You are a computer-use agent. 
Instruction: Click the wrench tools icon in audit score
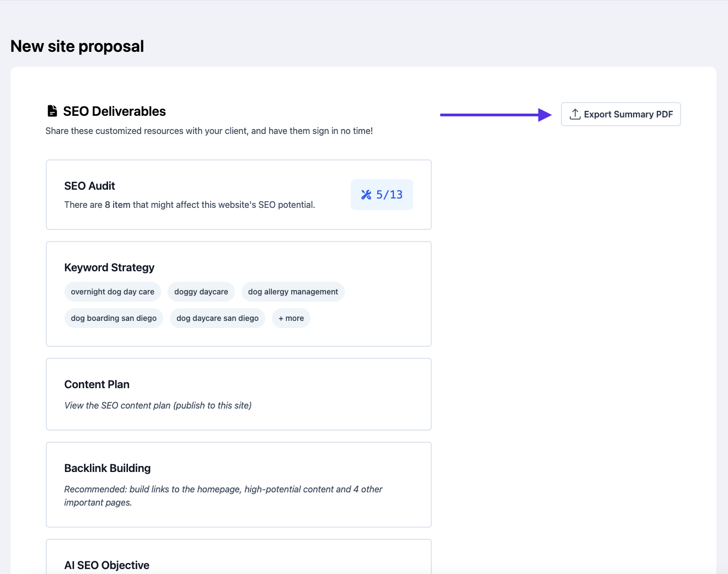366,195
